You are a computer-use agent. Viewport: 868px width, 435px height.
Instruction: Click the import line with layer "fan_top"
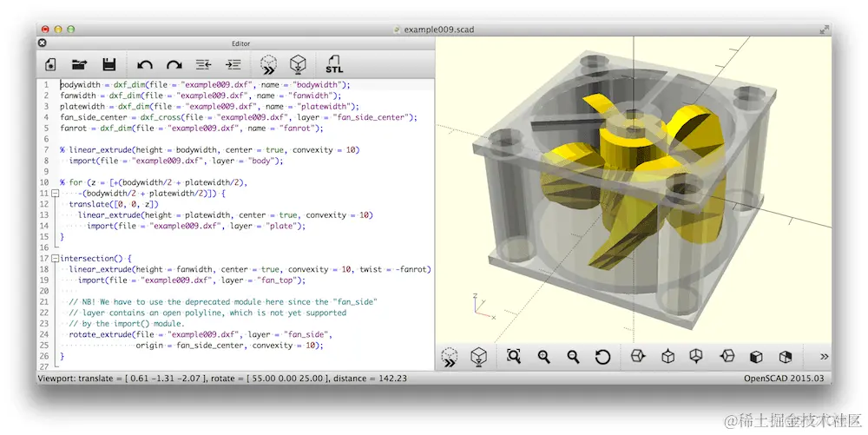click(192, 280)
